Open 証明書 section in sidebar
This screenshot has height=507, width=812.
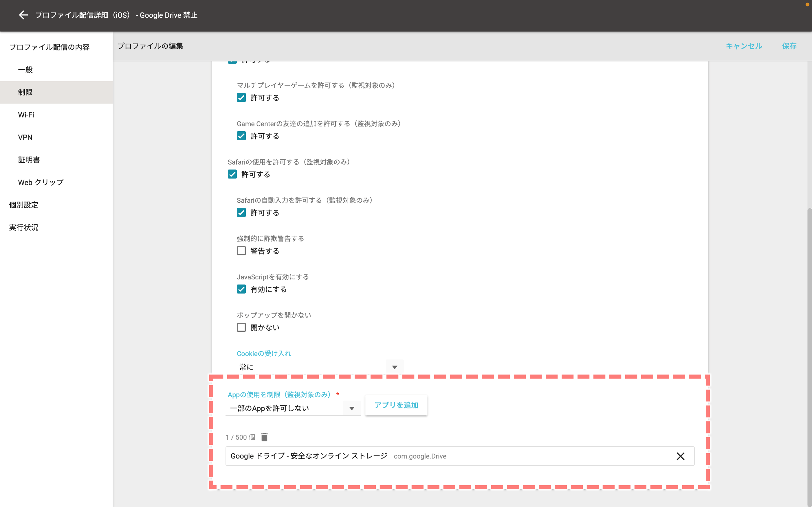pos(56,160)
